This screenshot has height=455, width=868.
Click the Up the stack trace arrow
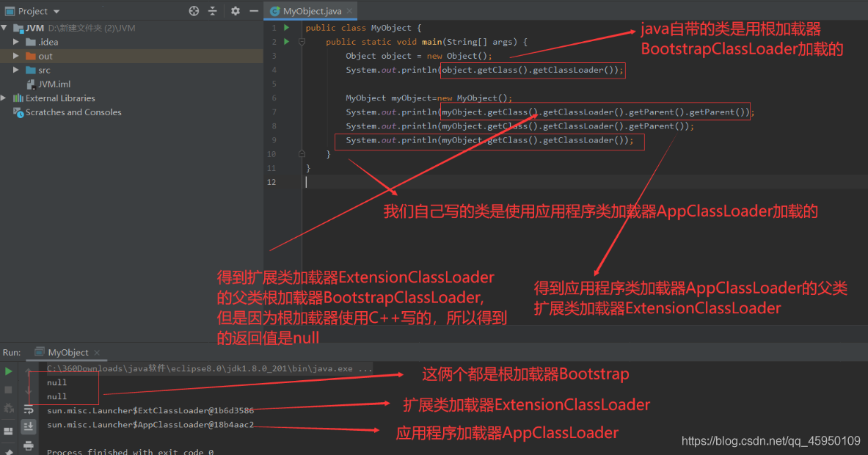29,371
